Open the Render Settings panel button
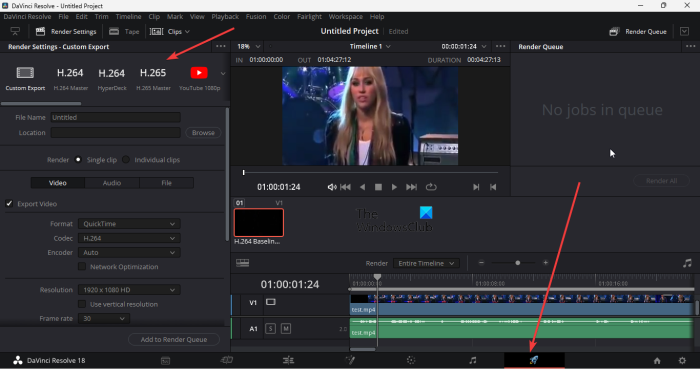 coord(66,32)
